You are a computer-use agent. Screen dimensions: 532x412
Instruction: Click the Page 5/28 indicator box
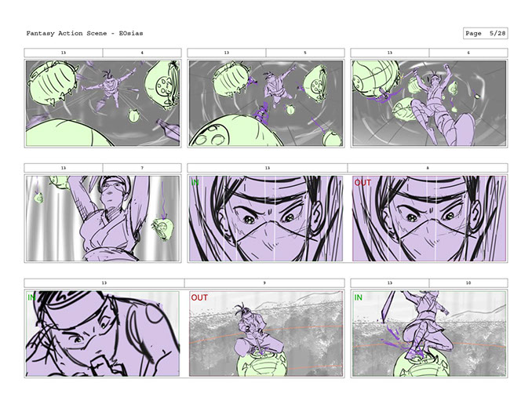point(485,34)
